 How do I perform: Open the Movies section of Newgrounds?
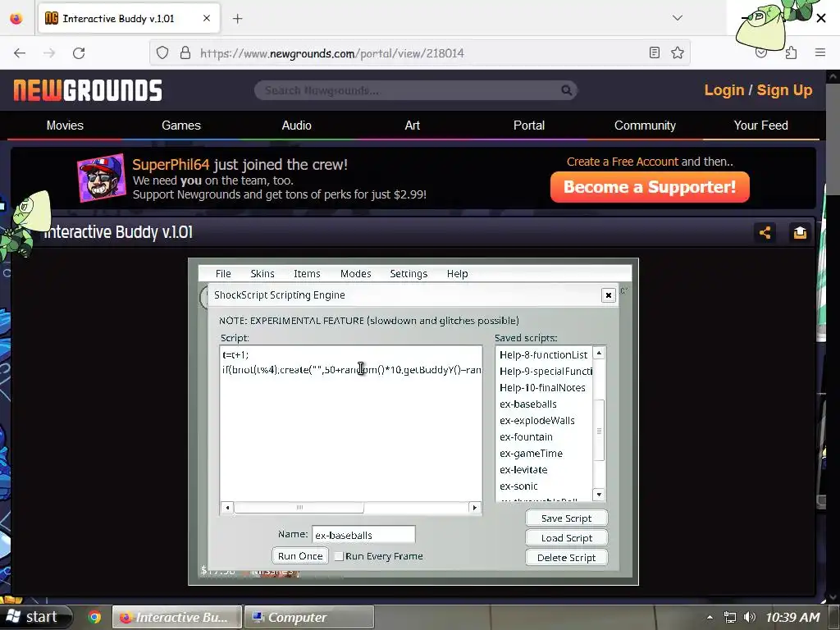click(x=65, y=126)
